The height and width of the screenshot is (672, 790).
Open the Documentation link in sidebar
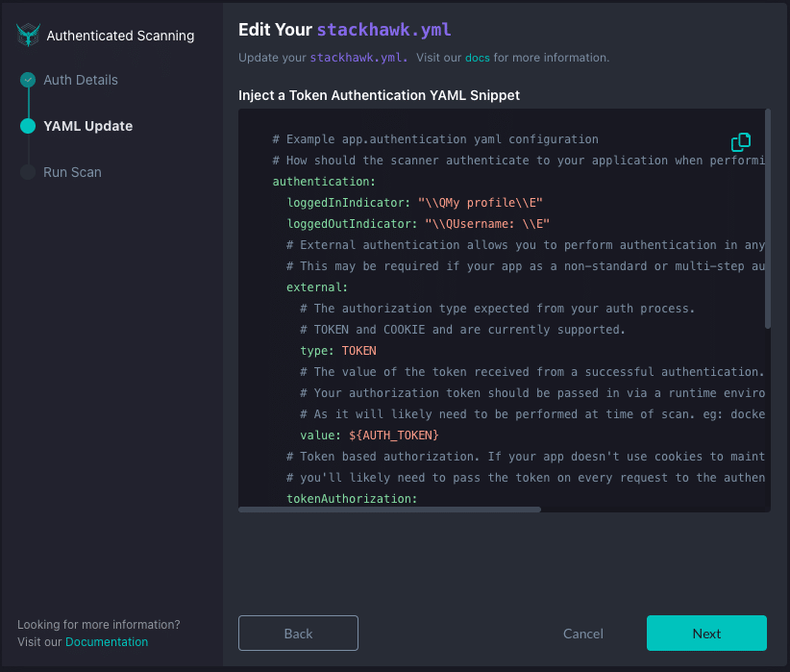point(107,642)
